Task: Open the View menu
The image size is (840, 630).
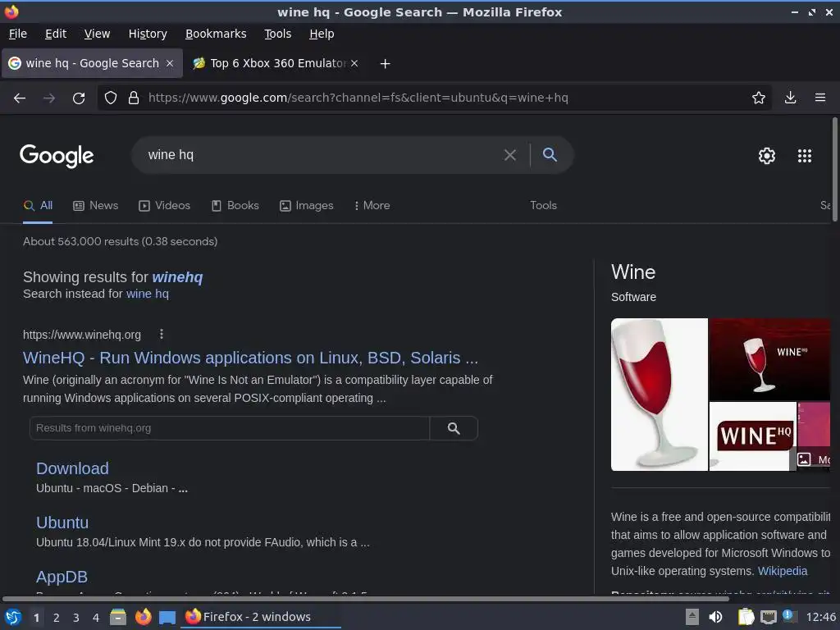Action: pyautogui.click(x=97, y=34)
